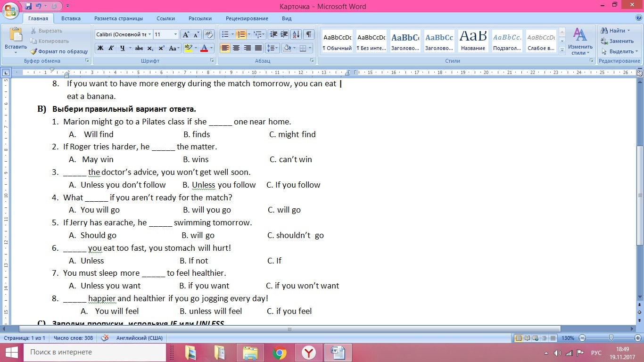Open the font name dropdown (Calibri)
Screen dimensions: 644x362
point(149,34)
